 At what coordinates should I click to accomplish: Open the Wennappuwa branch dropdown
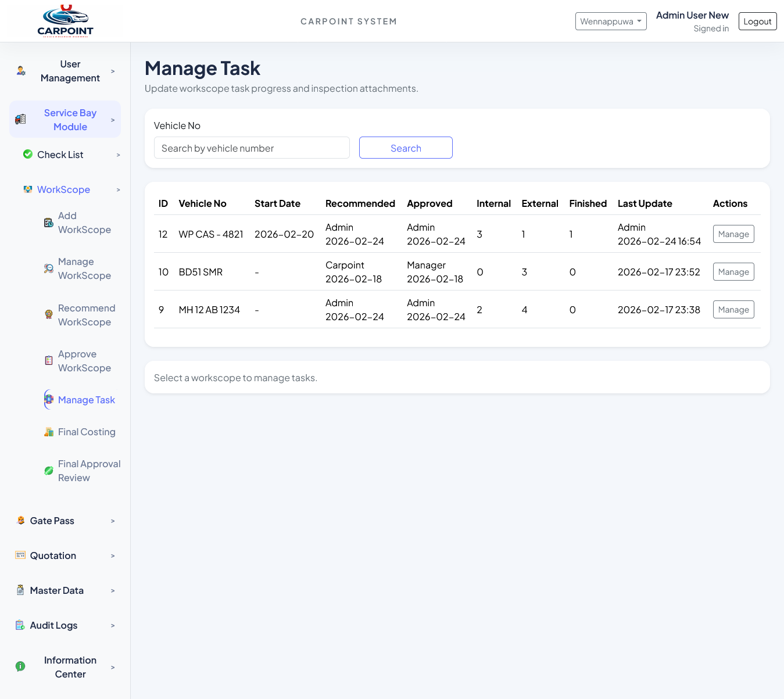(611, 21)
